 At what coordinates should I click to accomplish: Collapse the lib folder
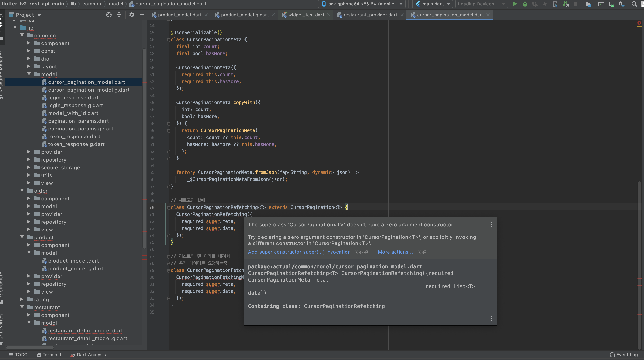(15, 27)
